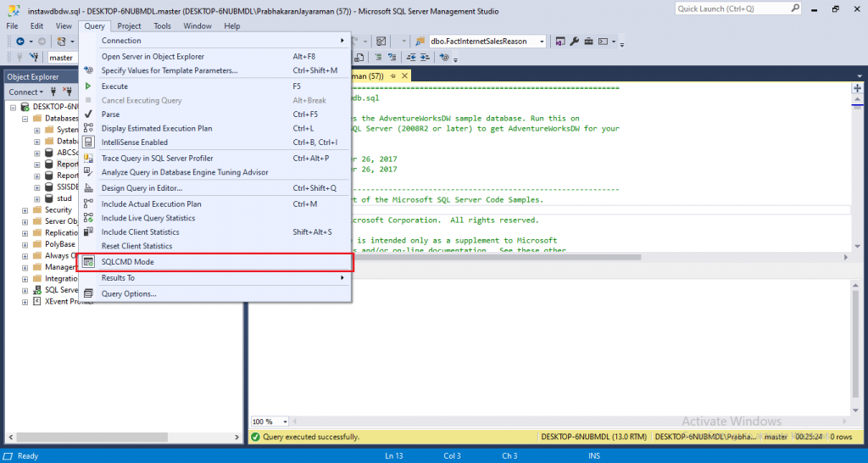Screen dimensions: 868x463
Task: Click the Change Connection plug icon beside master box
Action: click(34, 57)
